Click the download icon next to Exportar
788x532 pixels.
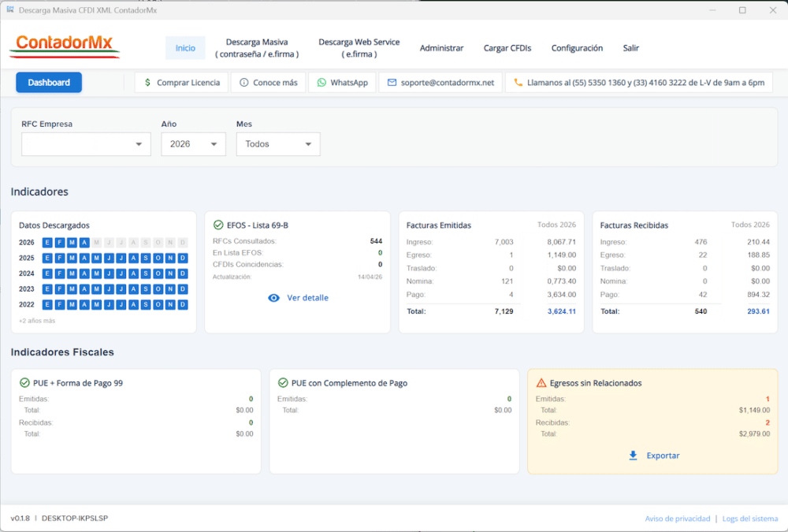pos(633,456)
